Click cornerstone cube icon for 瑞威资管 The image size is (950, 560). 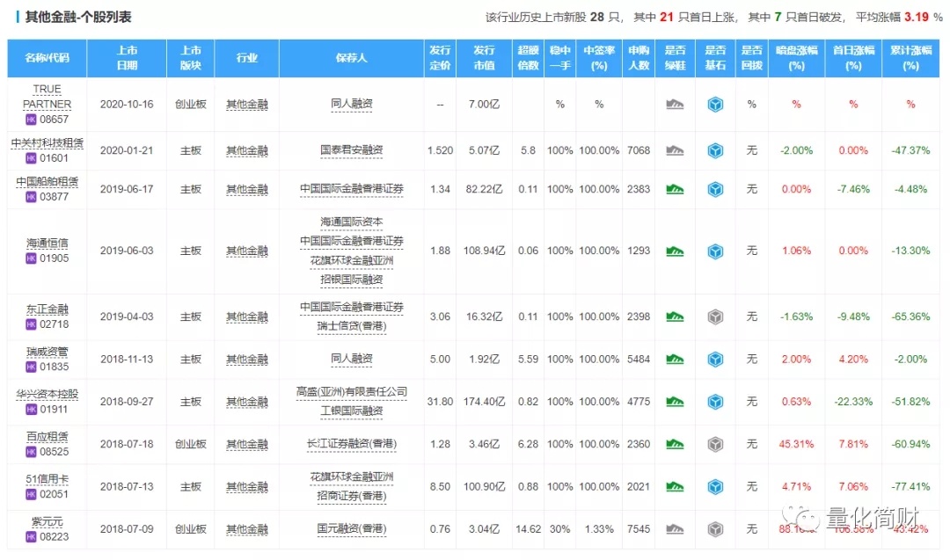coord(715,360)
